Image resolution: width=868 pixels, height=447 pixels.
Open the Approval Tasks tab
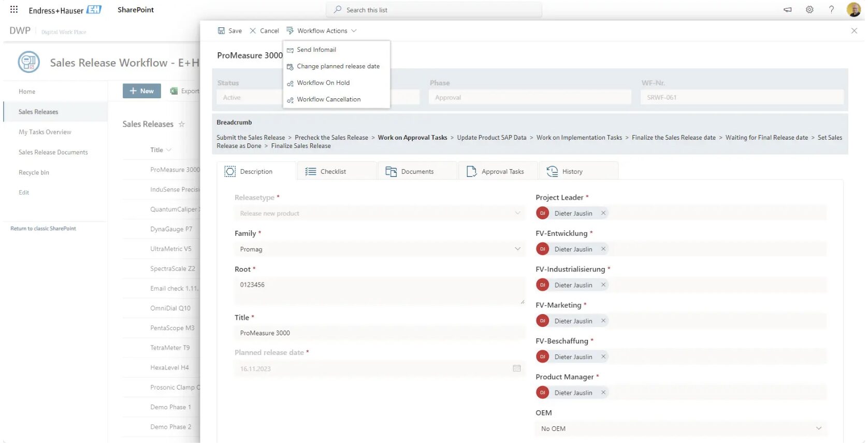[502, 171]
